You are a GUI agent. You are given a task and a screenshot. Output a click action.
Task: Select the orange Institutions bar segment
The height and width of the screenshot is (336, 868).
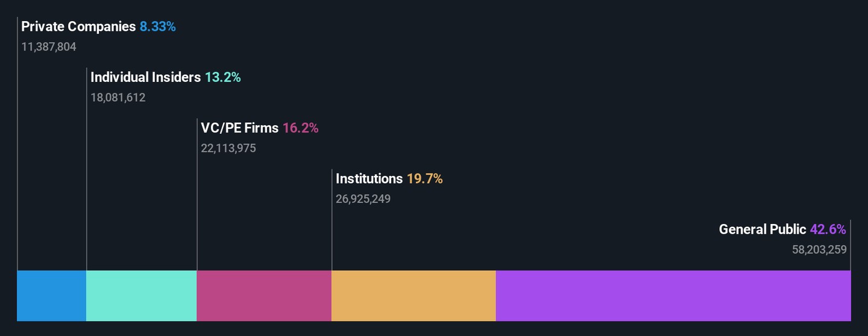414,296
